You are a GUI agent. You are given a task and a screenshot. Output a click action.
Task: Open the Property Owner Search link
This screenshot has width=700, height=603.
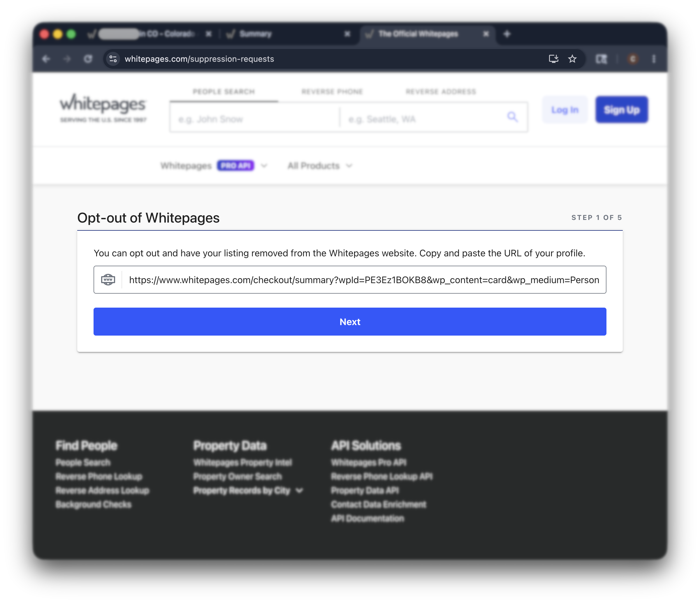(x=238, y=476)
